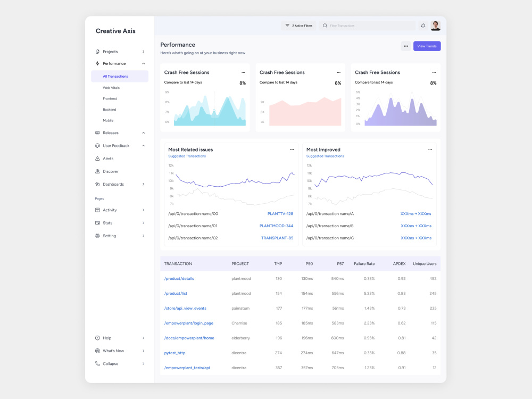Viewport: 532px width, 399px height.
Task: Collapse the Performance section chevron
Action: click(143, 63)
